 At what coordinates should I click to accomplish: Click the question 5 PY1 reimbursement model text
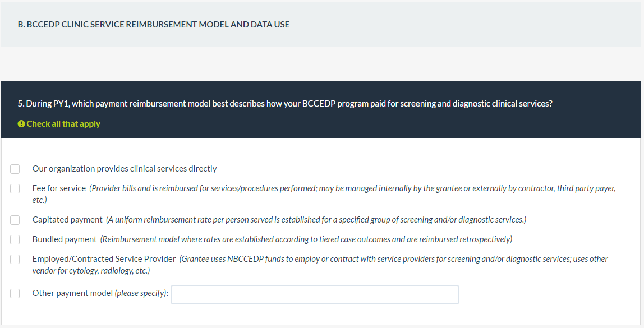click(x=285, y=104)
